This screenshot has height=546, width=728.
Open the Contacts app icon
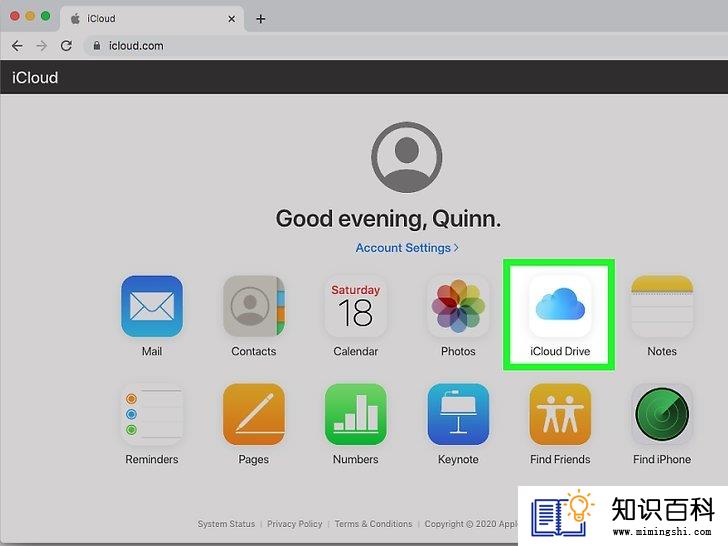(254, 306)
